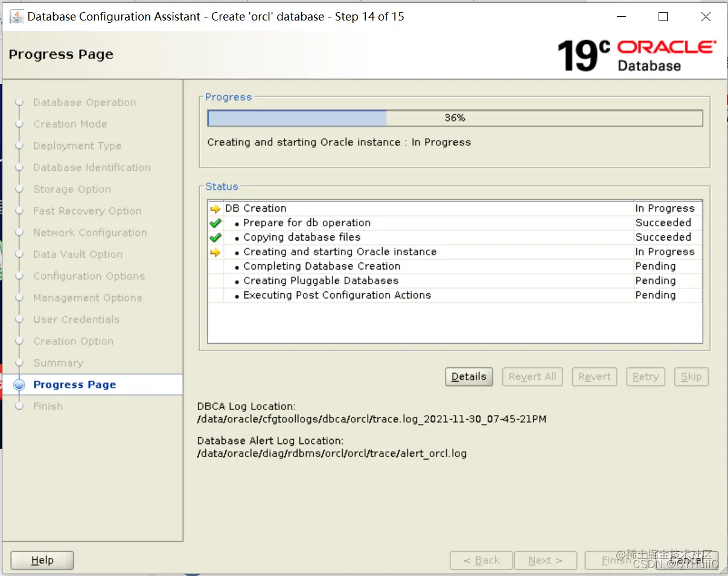This screenshot has width=728, height=576.
Task: Select the highlighted Progress Page step label
Action: pyautogui.click(x=75, y=385)
